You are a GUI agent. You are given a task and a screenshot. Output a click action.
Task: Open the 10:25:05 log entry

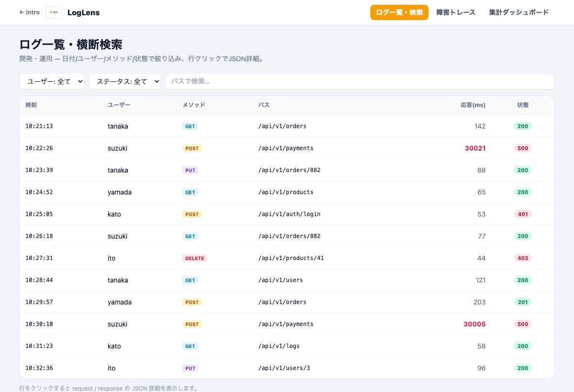pyautogui.click(x=287, y=214)
